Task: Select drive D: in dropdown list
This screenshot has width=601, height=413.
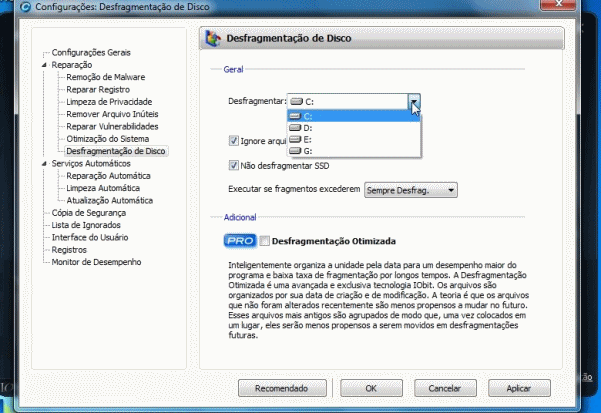Action: [354, 128]
